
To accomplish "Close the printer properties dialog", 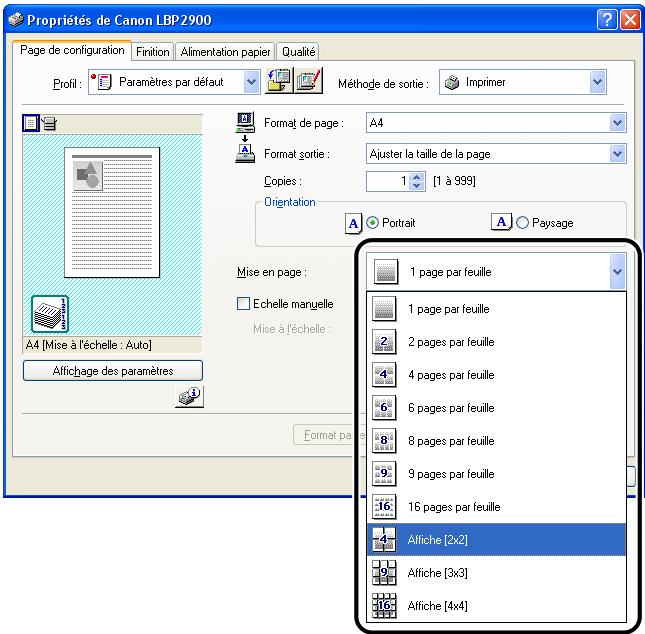I will coord(630,20).
